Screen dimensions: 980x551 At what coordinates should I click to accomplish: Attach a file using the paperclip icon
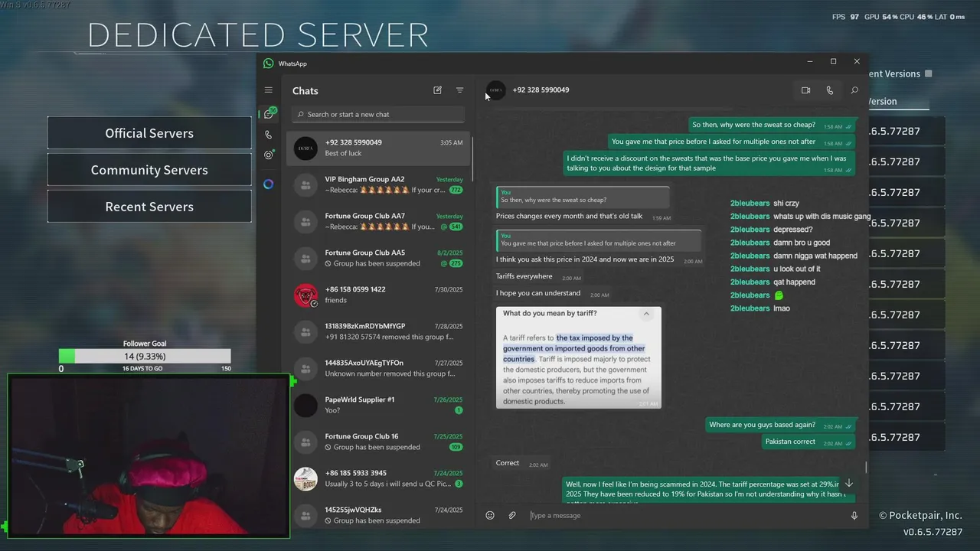click(512, 516)
